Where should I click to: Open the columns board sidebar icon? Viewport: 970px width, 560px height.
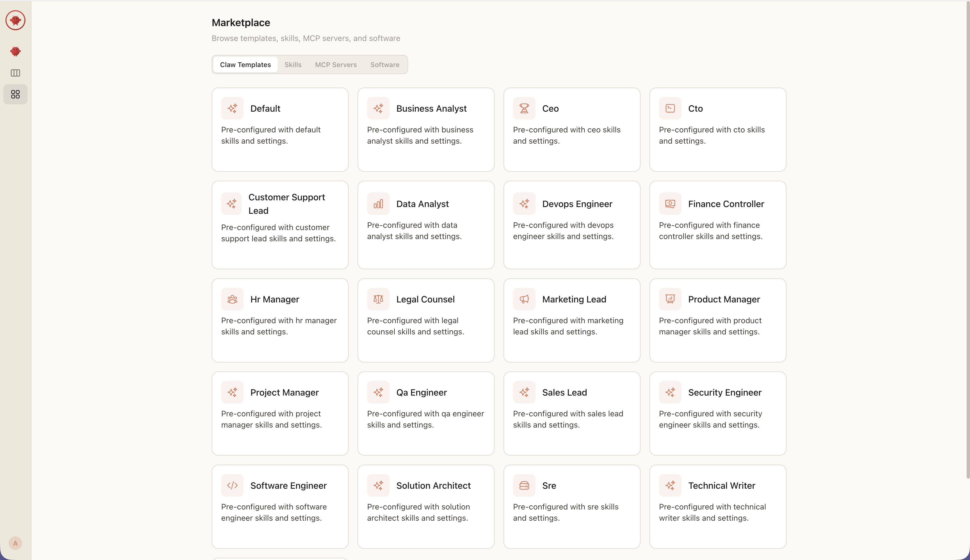pyautogui.click(x=15, y=73)
